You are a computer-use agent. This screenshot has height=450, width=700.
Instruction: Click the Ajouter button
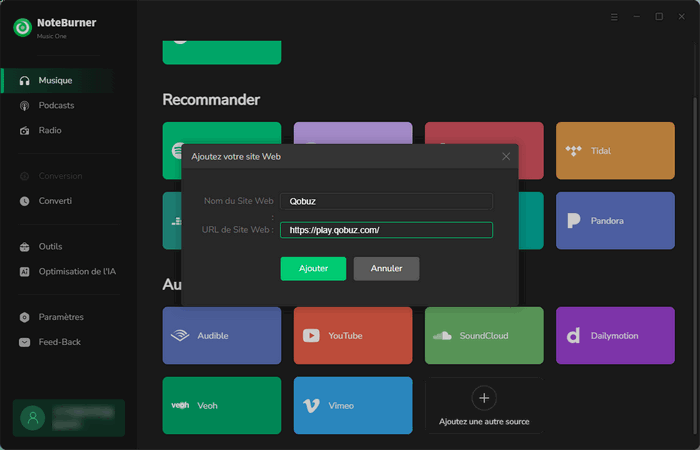(x=313, y=269)
